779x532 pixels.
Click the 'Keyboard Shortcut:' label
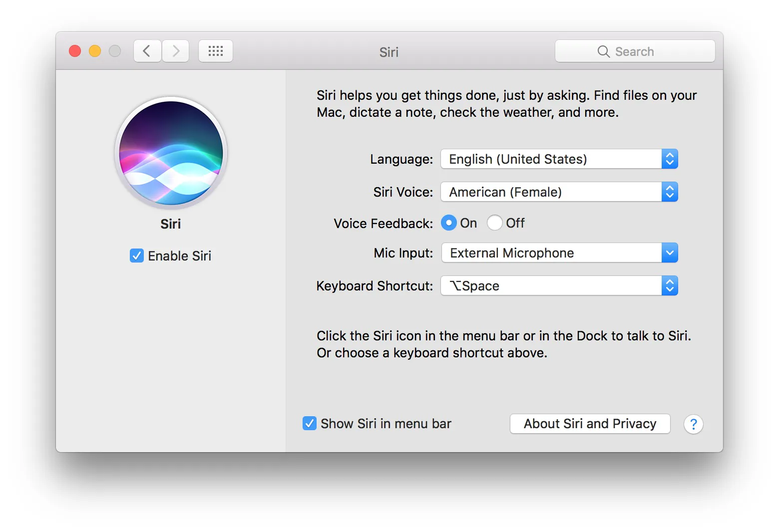point(375,286)
